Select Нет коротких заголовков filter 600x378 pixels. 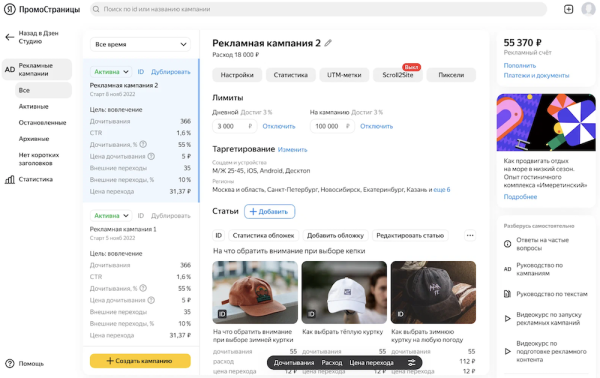[x=39, y=159]
